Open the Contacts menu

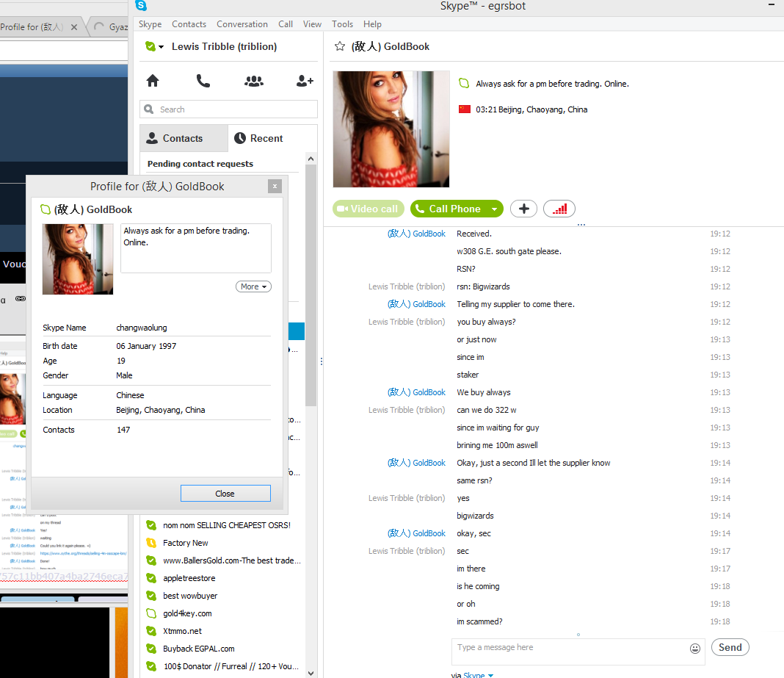pos(189,24)
